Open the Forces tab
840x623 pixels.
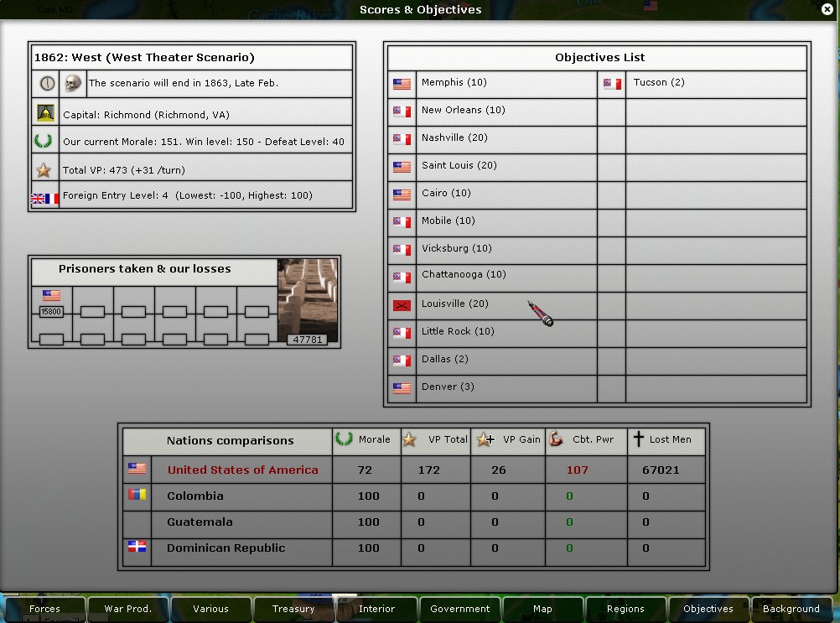click(44, 609)
